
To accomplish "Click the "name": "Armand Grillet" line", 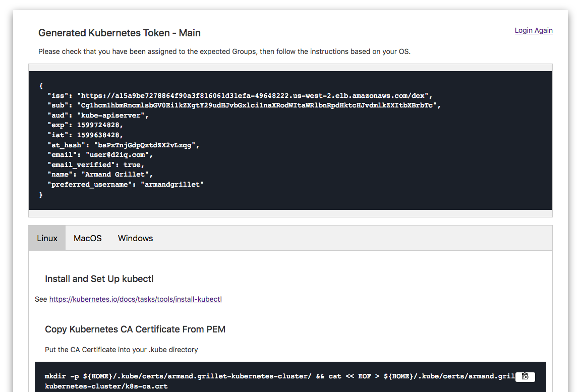I will (x=100, y=175).
